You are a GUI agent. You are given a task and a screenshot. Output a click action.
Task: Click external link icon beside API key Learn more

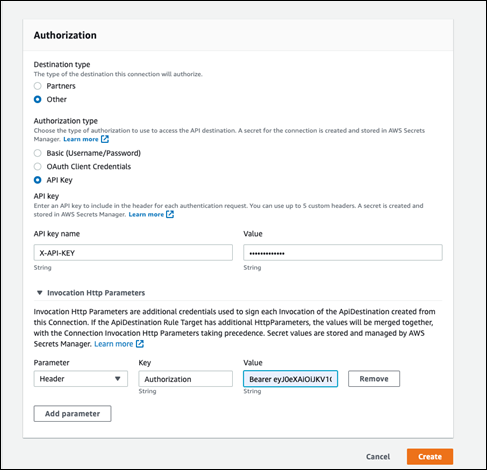click(x=170, y=214)
